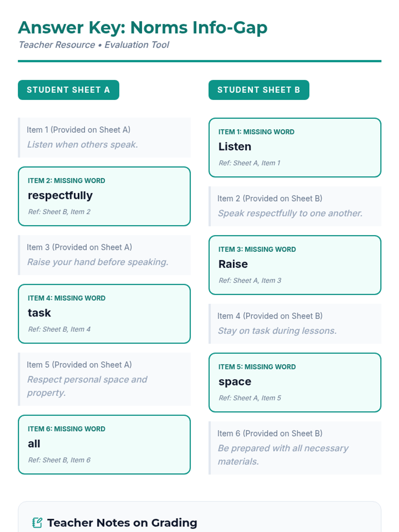This screenshot has width=399, height=532.
Task: Select 'Listen when others speak.' sentence
Action: (x=82, y=145)
